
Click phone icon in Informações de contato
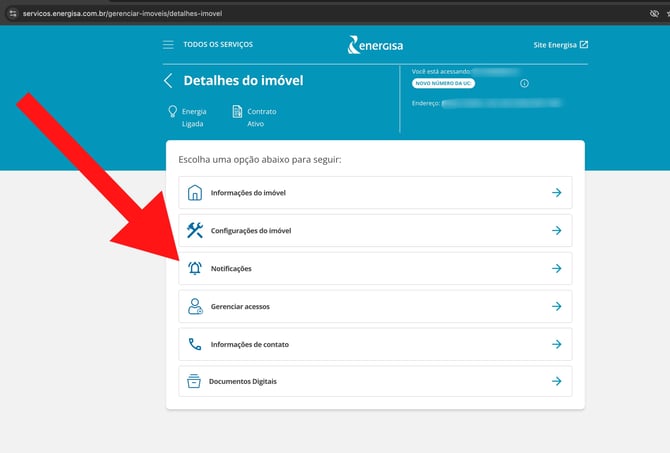pyautogui.click(x=195, y=344)
